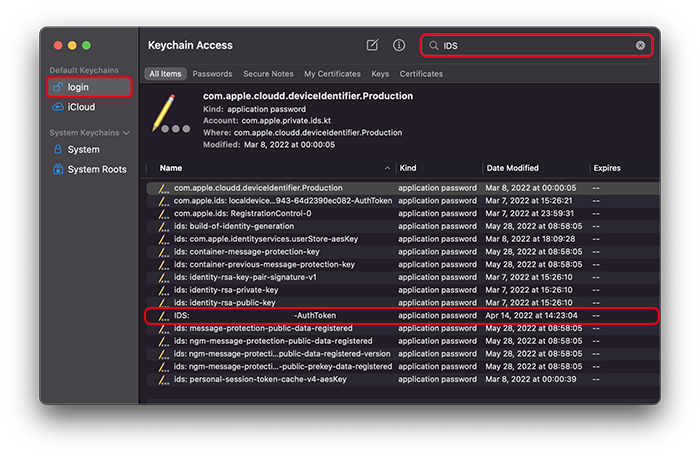Click the green zoom window button
This screenshot has height=457, width=700.
87,46
